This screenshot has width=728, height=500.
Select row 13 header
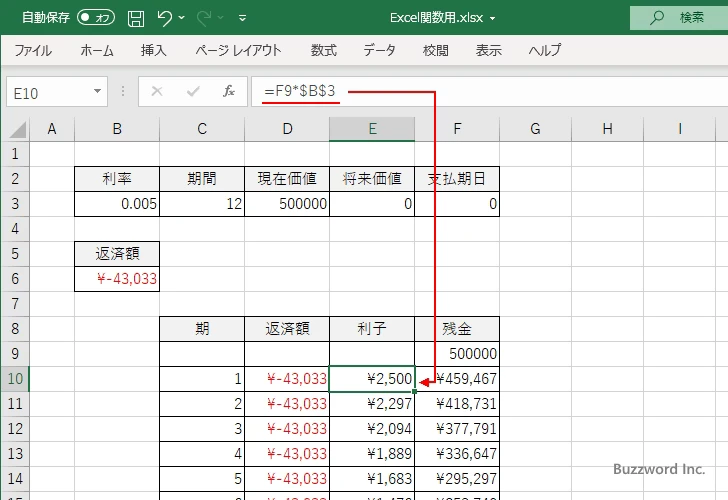point(15,454)
